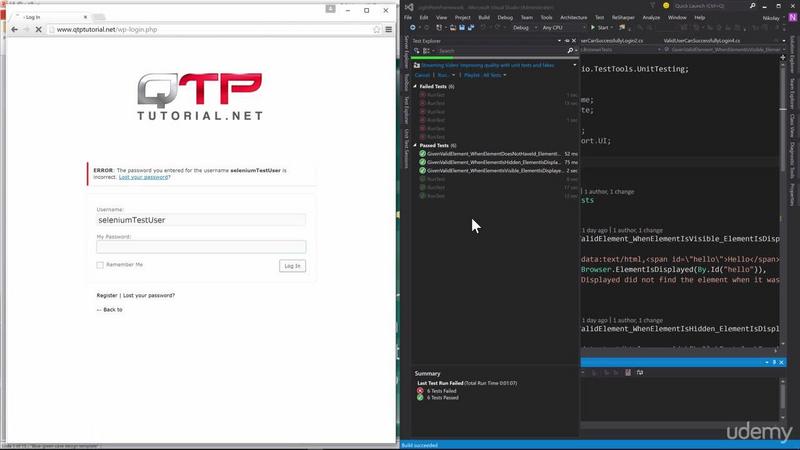Open the View menu in Visual Studio
Image resolution: width=800 pixels, height=450 pixels.
[441, 17]
